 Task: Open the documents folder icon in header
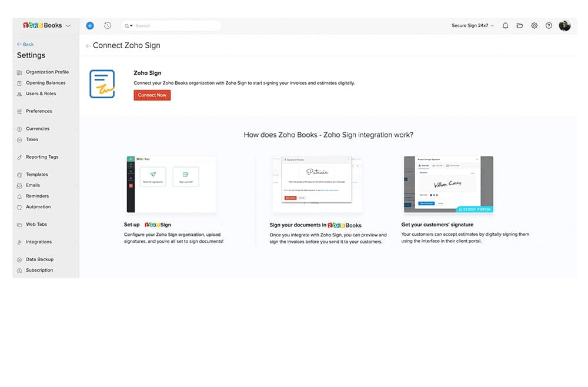(x=520, y=25)
